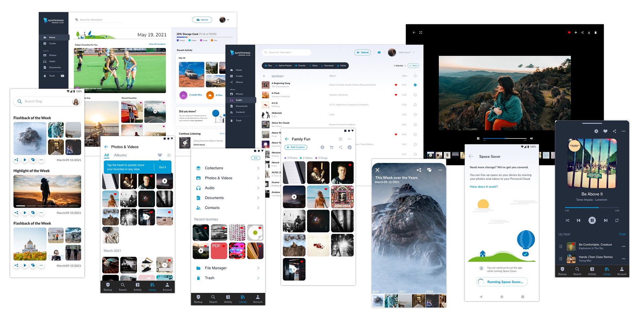The height and width of the screenshot is (313, 644).
Task: Tap the heart filter in Photos & Videos
Action: (160, 155)
